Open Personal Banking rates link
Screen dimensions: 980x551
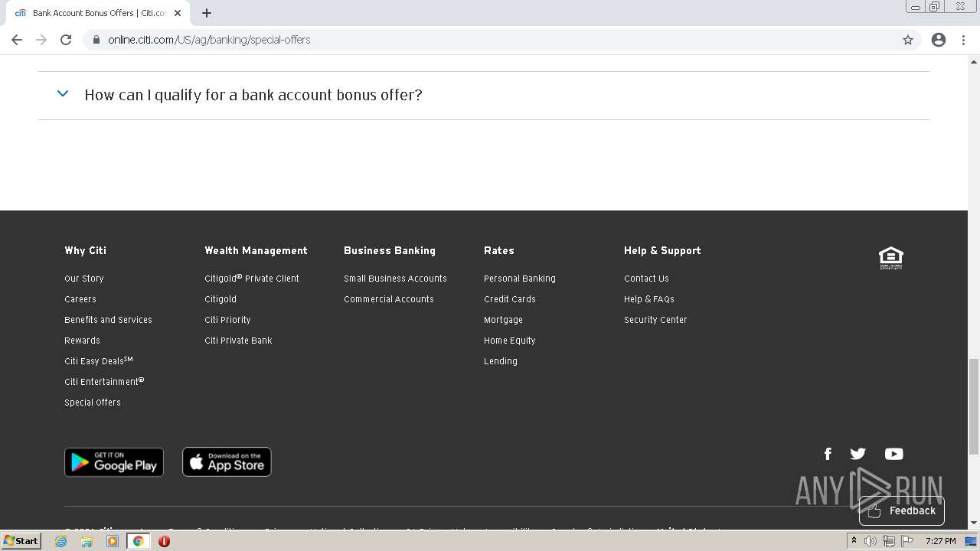[x=520, y=279]
